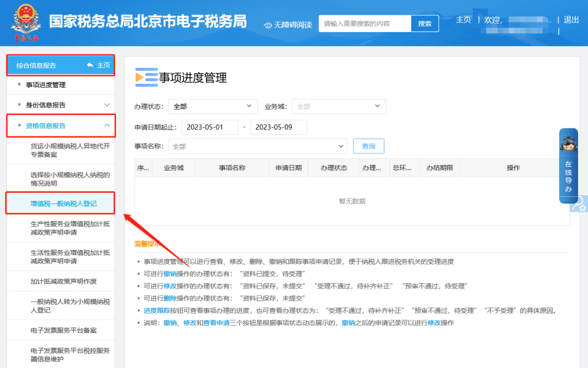Collapse the 资格信息报告 section chevron
Image resolution: width=588 pixels, height=368 pixels.
107,125
